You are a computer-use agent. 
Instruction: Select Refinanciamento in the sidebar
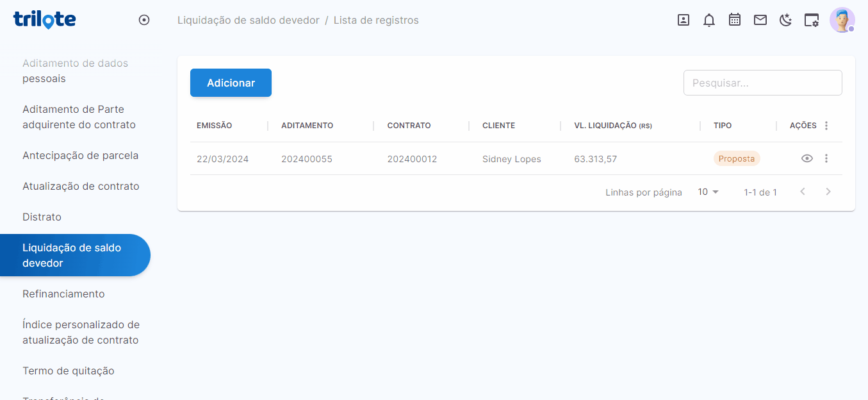point(63,294)
